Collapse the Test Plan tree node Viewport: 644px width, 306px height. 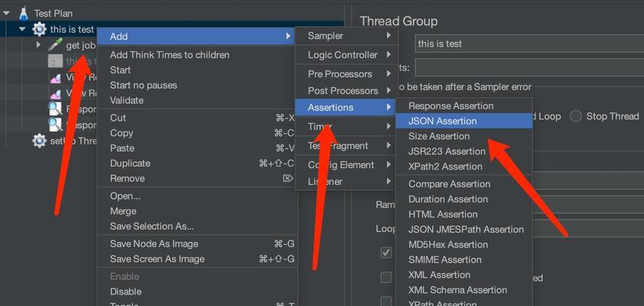6,14
